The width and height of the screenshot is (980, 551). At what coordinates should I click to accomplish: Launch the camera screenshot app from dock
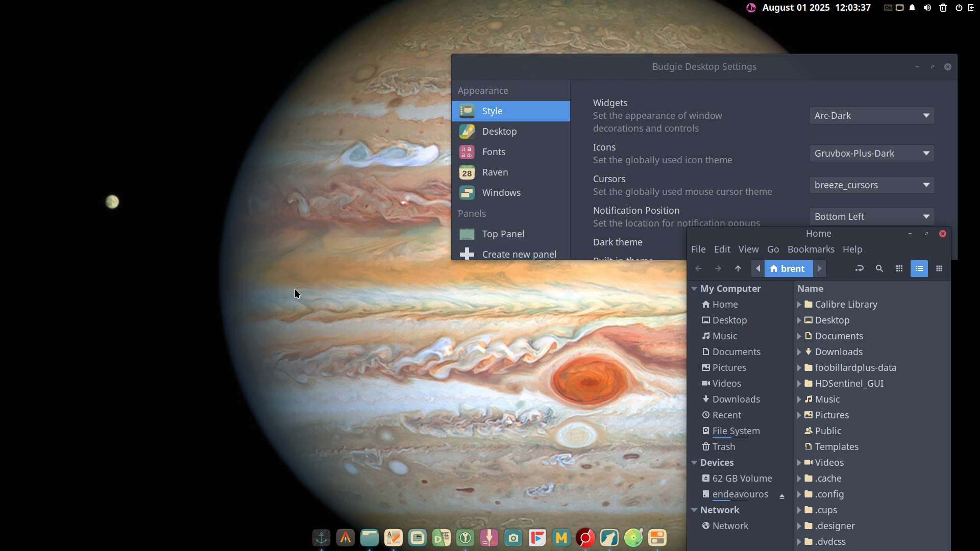pyautogui.click(x=513, y=538)
